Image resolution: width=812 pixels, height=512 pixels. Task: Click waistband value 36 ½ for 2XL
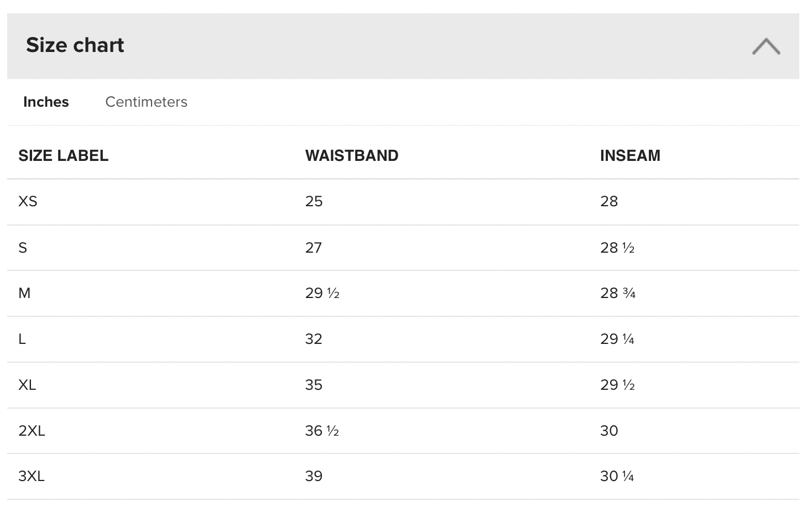click(322, 431)
